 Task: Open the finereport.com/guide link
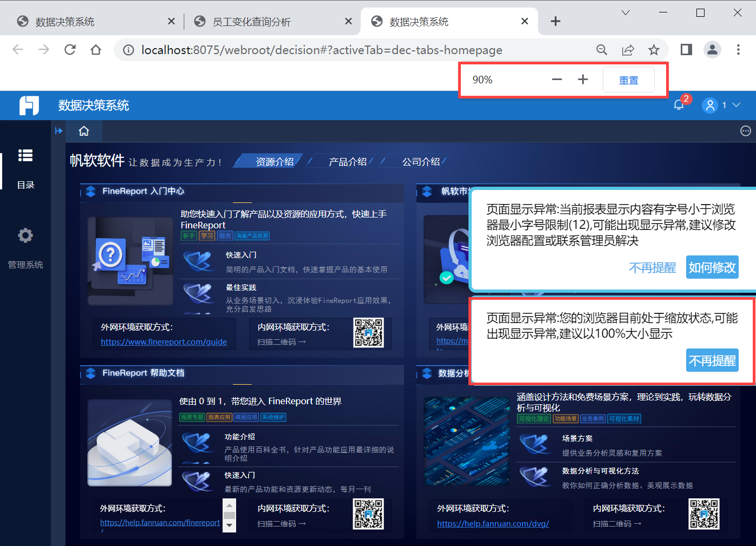click(164, 342)
